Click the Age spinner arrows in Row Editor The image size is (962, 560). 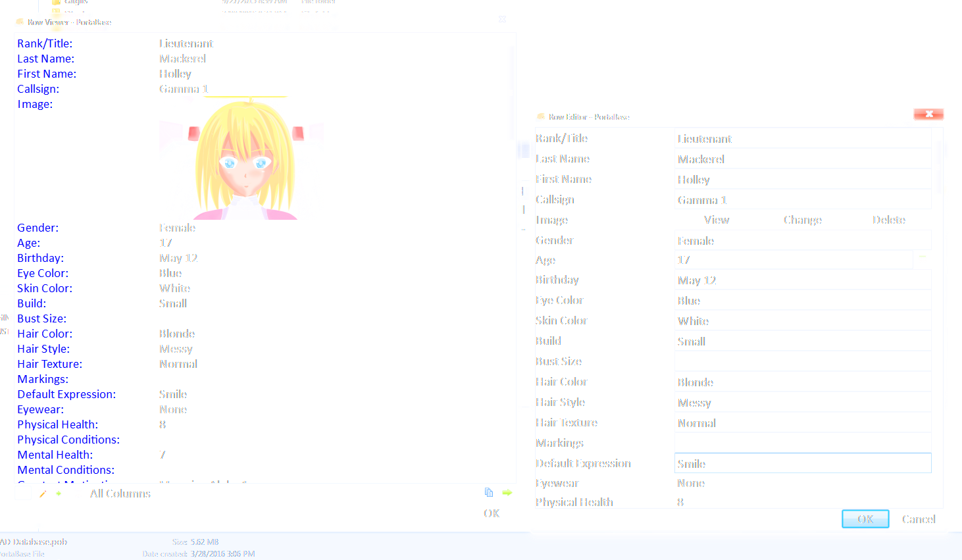click(923, 260)
